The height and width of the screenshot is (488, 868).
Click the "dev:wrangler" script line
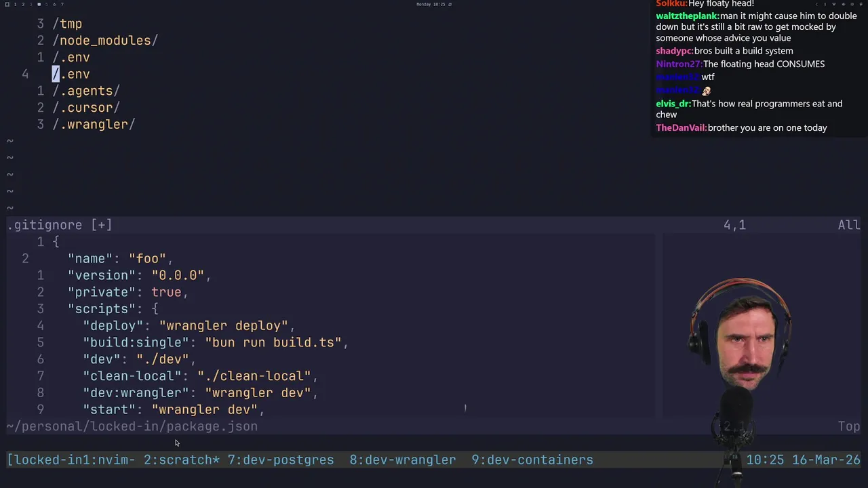tap(200, 393)
